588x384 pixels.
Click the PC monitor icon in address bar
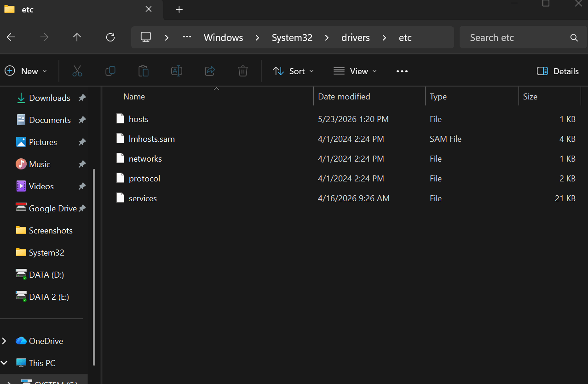click(146, 37)
